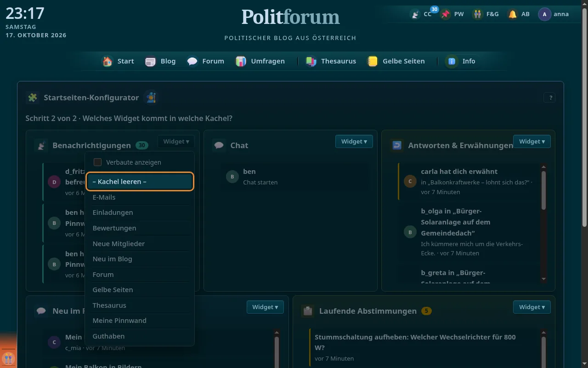Choose 'Neue Mitglieder' from the widget list
The width and height of the screenshot is (588, 368).
(x=140, y=244)
